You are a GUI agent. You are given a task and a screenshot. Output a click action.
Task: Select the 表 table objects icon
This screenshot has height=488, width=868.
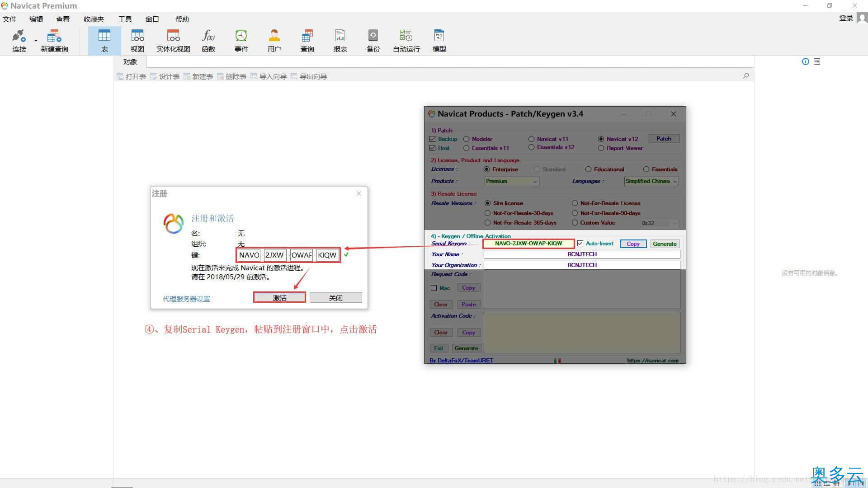[104, 41]
